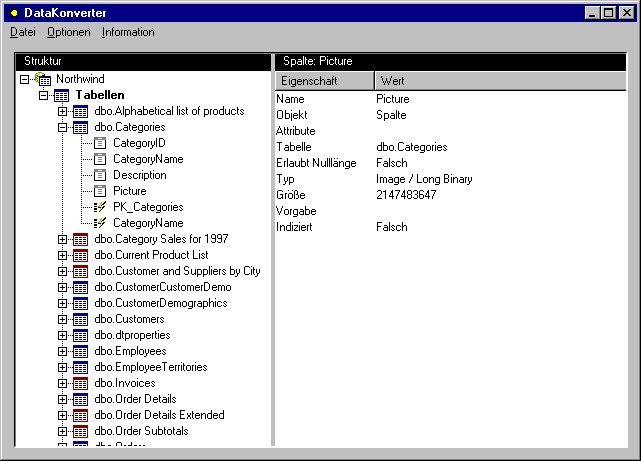The height and width of the screenshot is (461, 641).
Task: Expand the dbo.Customers table node
Action: (62, 319)
